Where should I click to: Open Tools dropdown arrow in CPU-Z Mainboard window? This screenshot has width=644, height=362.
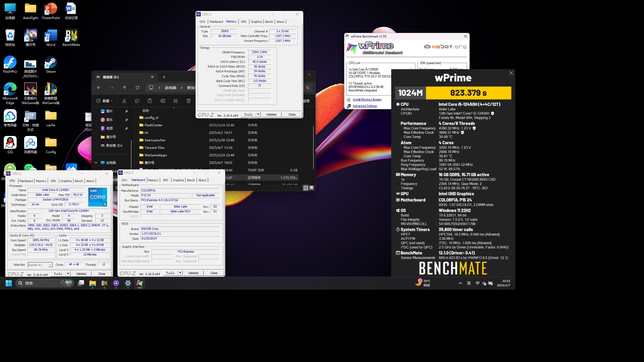(180, 273)
